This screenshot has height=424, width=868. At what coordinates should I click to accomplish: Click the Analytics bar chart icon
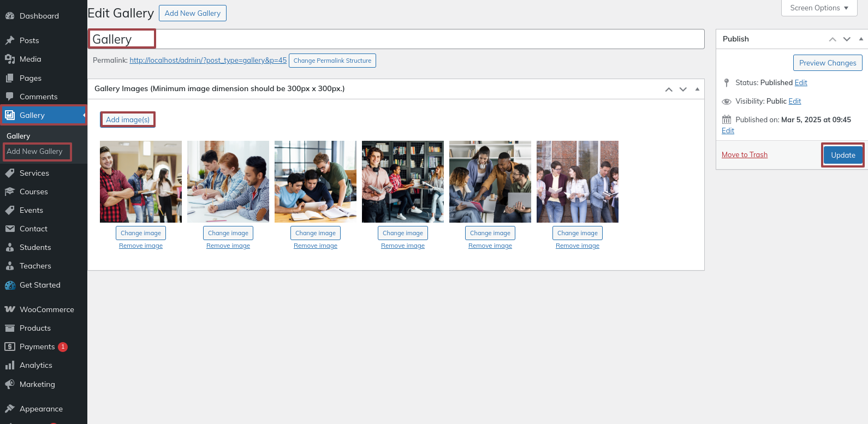(x=10, y=365)
